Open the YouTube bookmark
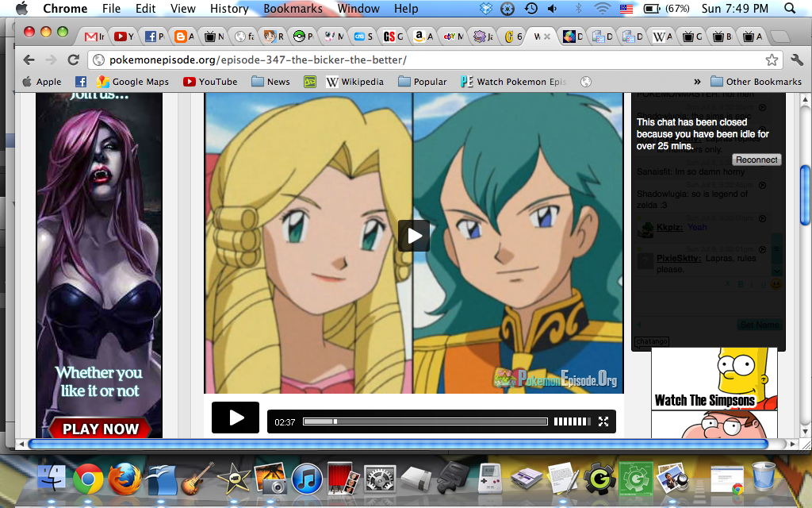Viewport: 812px width, 508px height. [x=210, y=82]
